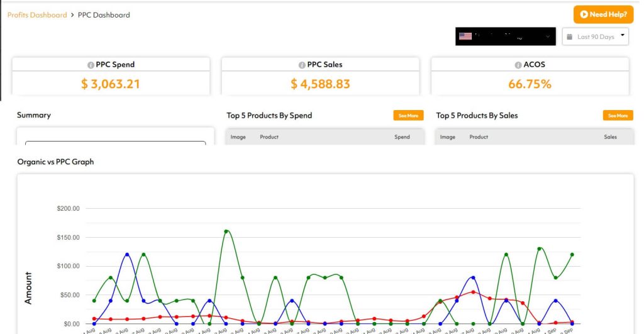The image size is (644, 334).
Task: Click the info icon next to PPC Sales
Action: (x=302, y=65)
